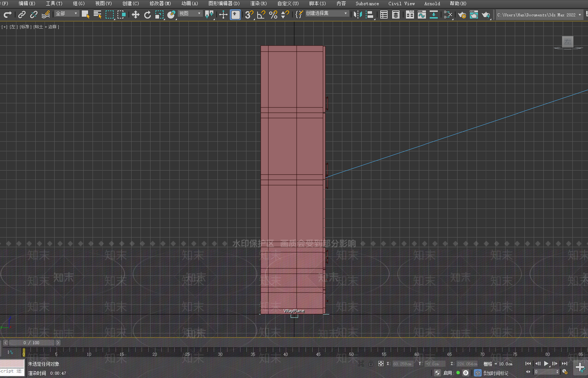The width and height of the screenshot is (588, 378).
Task: Open the 帮助(H) menu
Action: coord(458,4)
